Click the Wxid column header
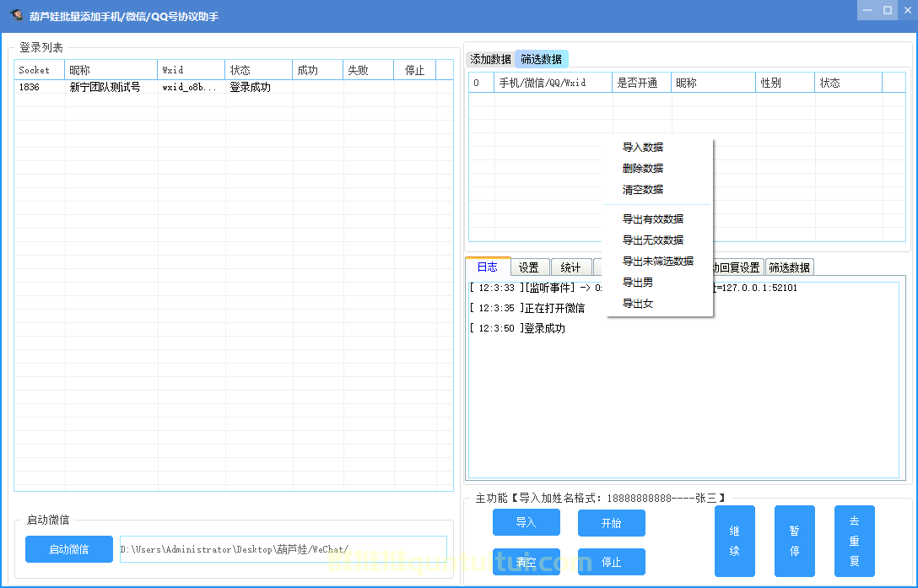Viewport: 918px width, 588px height. pyautogui.click(x=191, y=70)
